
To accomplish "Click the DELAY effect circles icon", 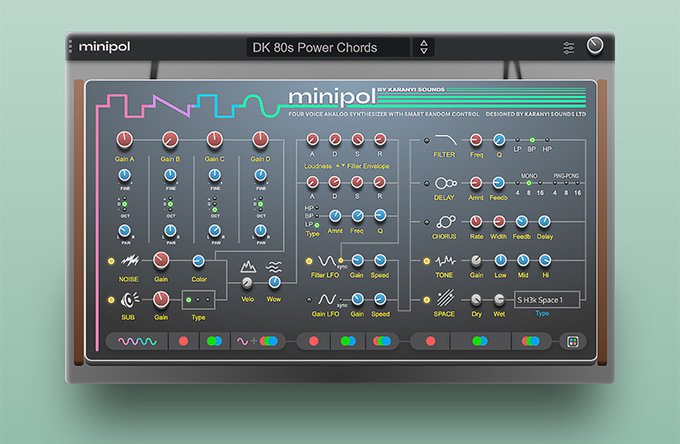I will point(445,184).
